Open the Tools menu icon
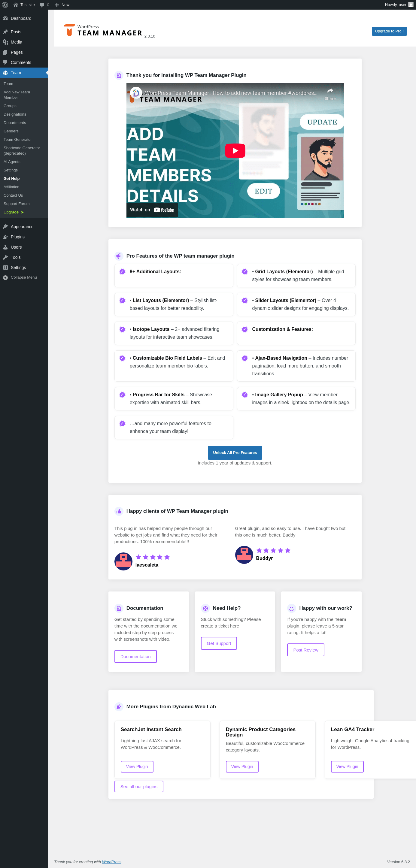The width and height of the screenshot is (416, 868). 5,257
